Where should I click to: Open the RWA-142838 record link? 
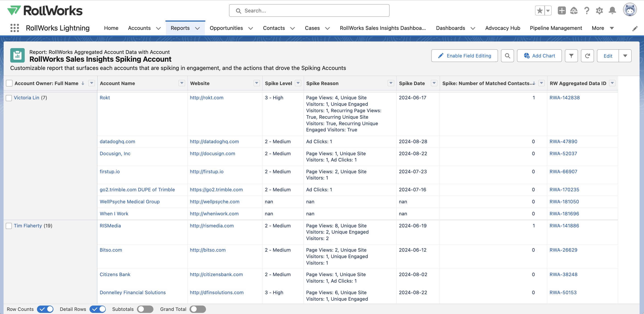click(565, 98)
